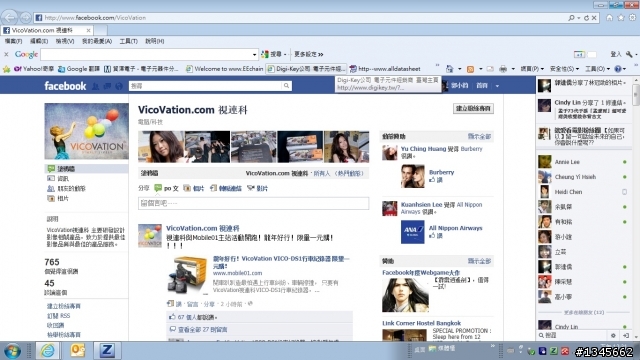Click the browser Back arrow button
Viewport: 640px width, 360px height.
pos(9,18)
